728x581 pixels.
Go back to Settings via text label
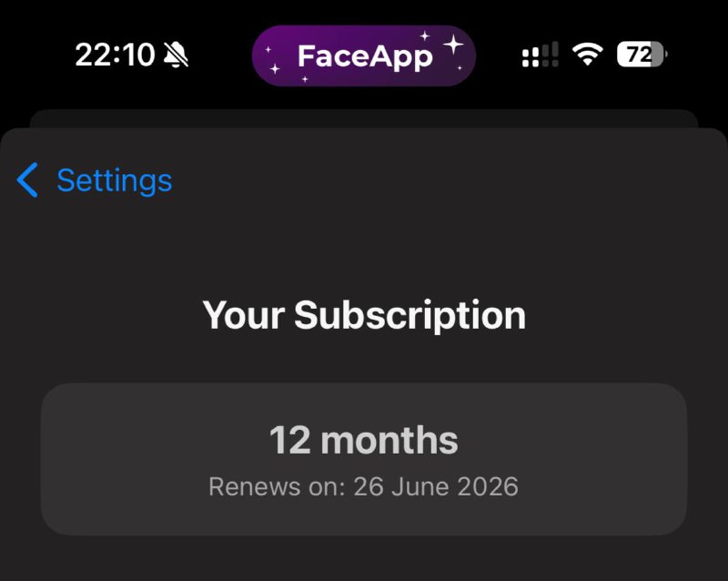(x=114, y=180)
